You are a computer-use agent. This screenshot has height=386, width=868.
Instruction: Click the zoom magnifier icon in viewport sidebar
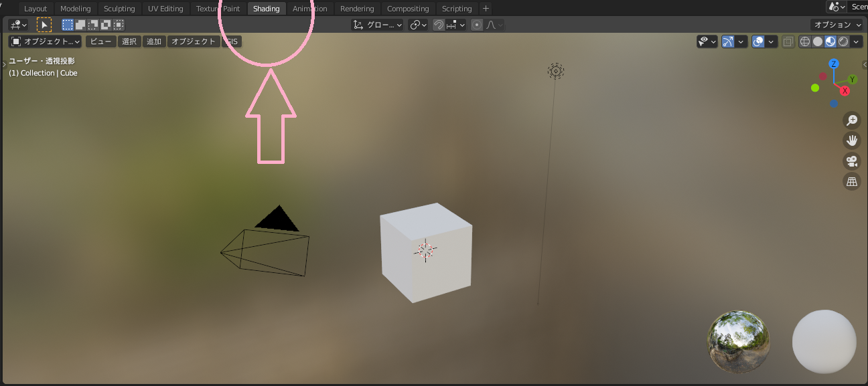tap(851, 120)
